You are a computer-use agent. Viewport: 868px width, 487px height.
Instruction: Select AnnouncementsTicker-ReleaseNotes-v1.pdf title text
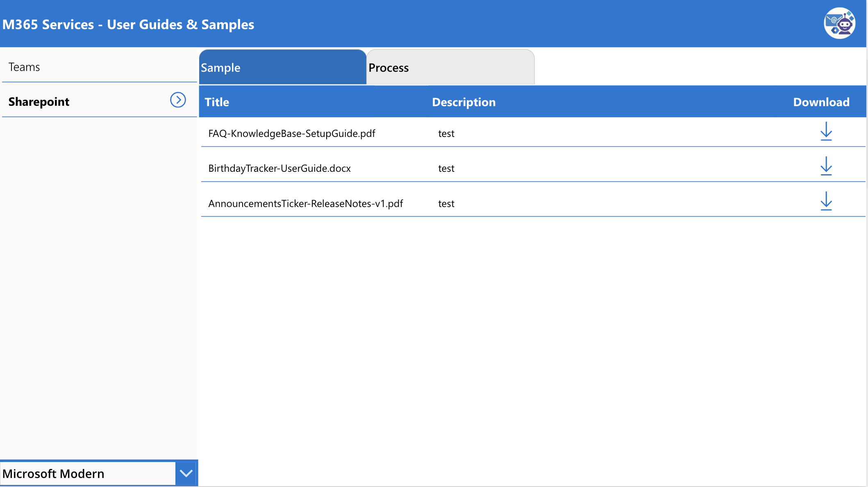tap(306, 204)
